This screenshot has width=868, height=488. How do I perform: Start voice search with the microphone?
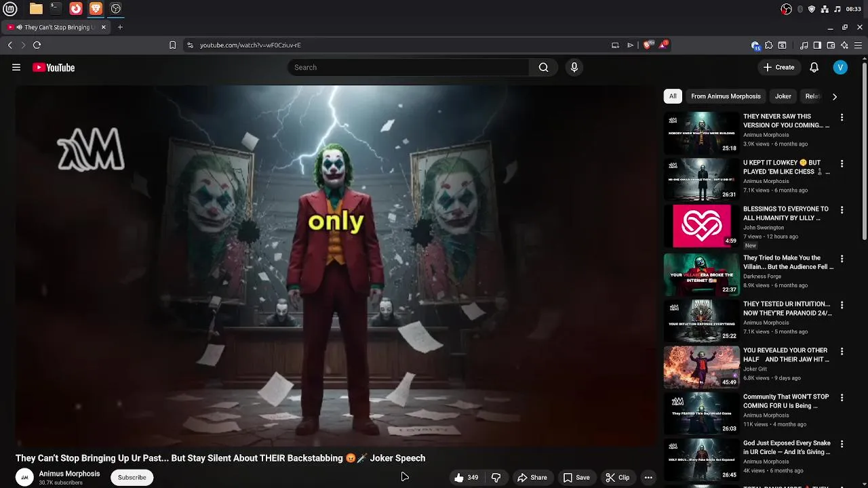[x=574, y=67]
